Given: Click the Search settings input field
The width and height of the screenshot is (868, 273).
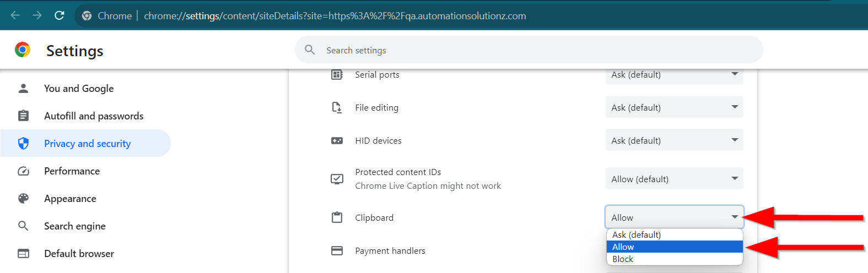Looking at the screenshot, I should 529,50.
